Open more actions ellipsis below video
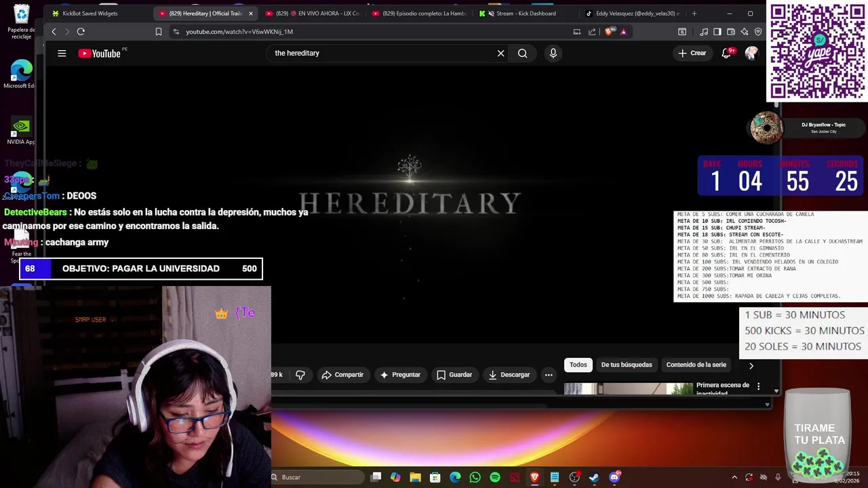 tap(549, 375)
